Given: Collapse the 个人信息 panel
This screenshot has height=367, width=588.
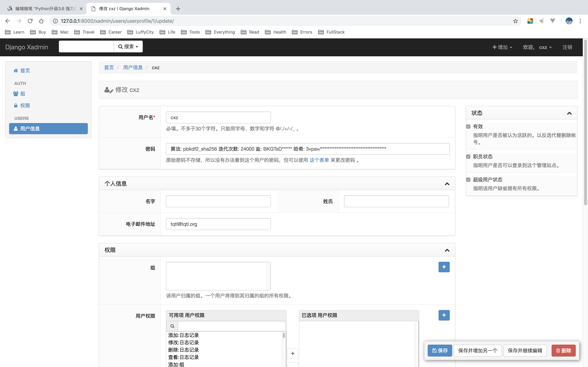Looking at the screenshot, I should coord(447,184).
